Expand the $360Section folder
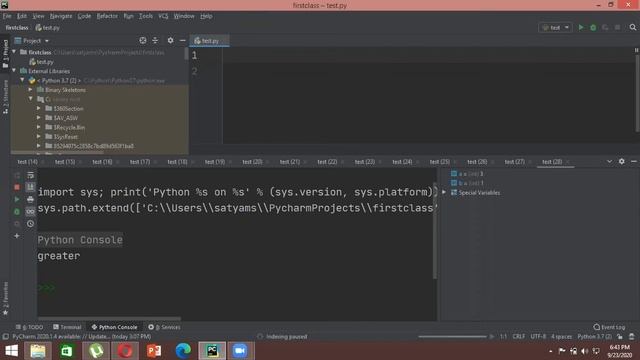Viewport: 640px width, 360px height. tap(39, 108)
